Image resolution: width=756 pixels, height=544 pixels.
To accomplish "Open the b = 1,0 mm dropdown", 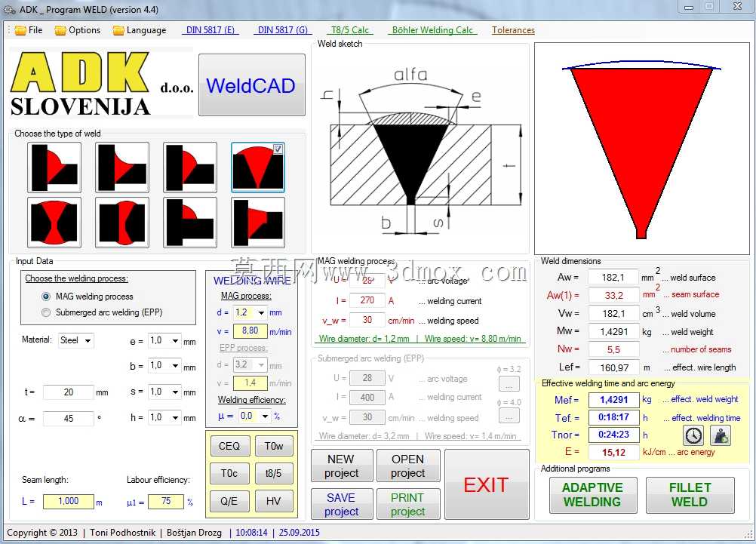I will point(164,366).
